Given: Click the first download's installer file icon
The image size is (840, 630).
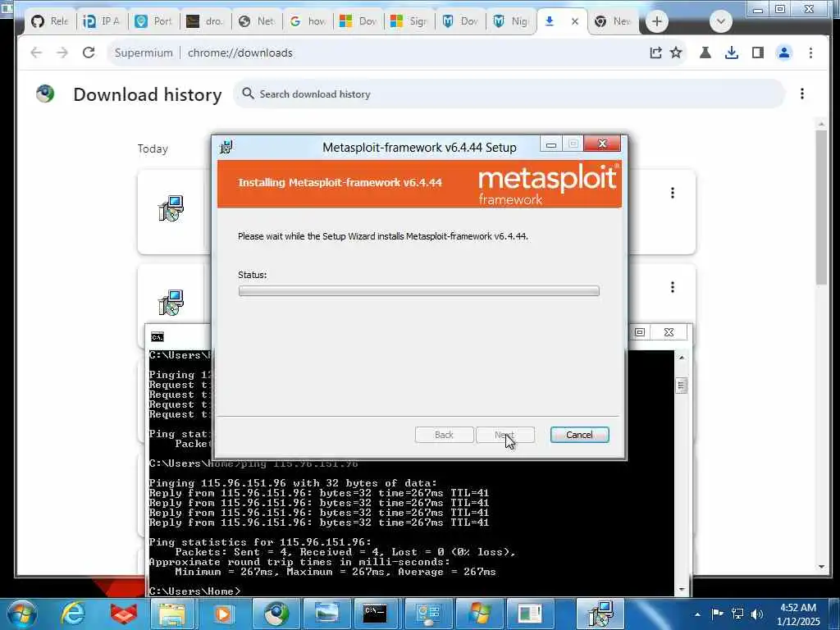Looking at the screenshot, I should pyautogui.click(x=171, y=208).
